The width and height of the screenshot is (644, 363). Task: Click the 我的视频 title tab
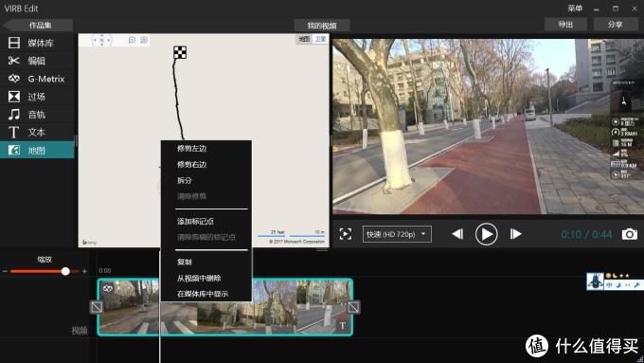(x=322, y=26)
